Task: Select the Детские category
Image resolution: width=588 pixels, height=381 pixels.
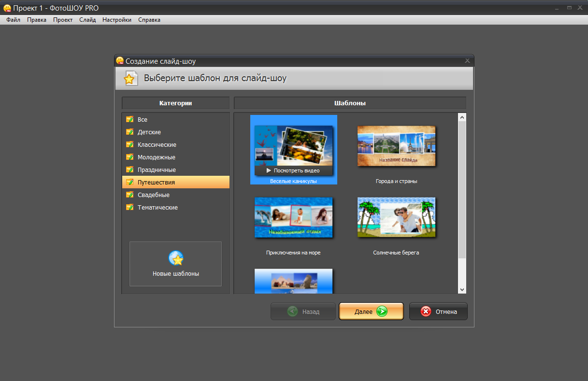Action: point(175,132)
